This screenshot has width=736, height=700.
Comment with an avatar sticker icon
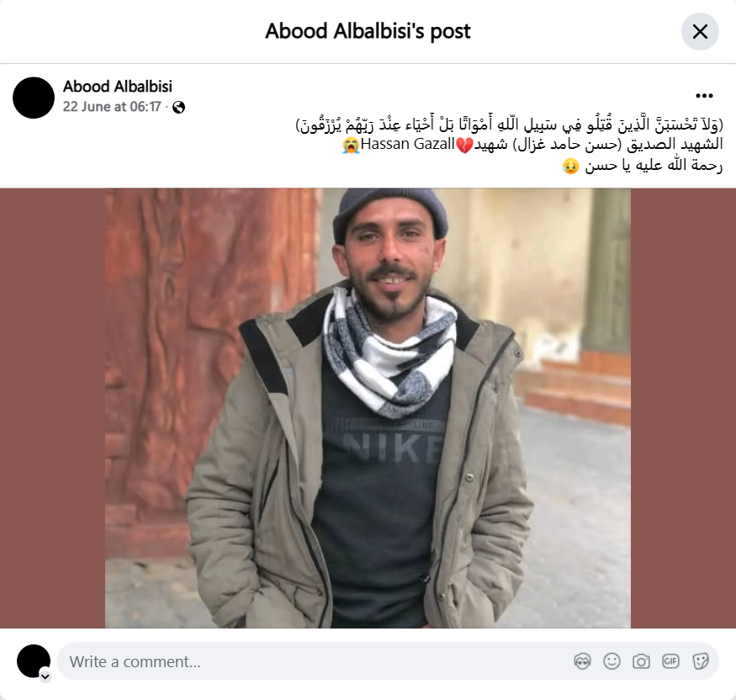pyautogui.click(x=582, y=661)
